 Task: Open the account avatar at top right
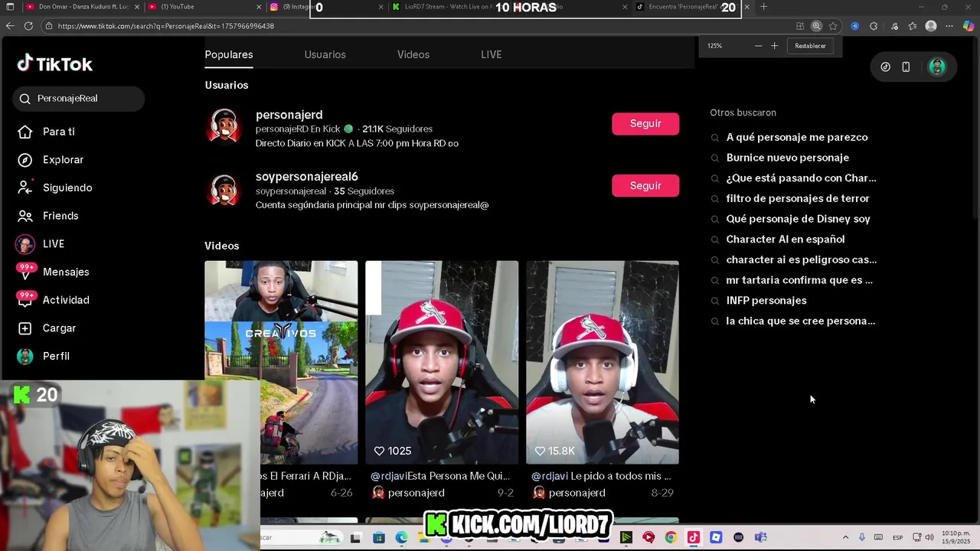937,67
